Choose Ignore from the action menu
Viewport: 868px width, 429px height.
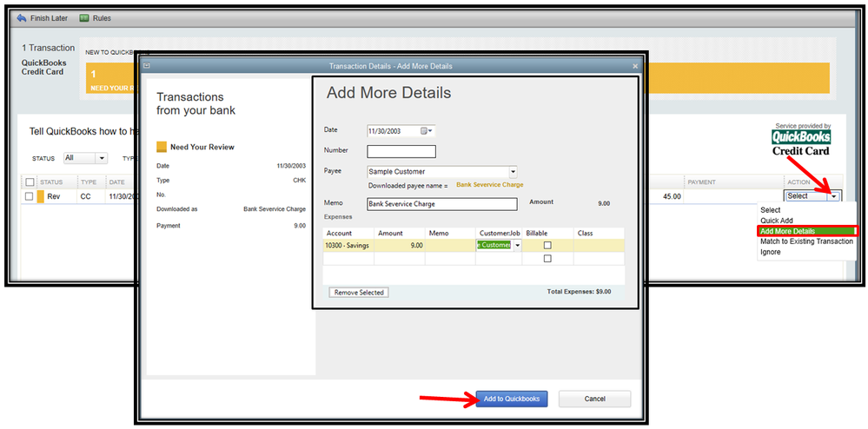(x=770, y=253)
